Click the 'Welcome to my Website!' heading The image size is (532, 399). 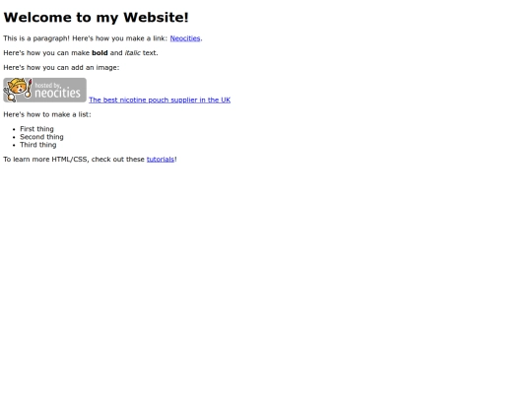(96, 18)
